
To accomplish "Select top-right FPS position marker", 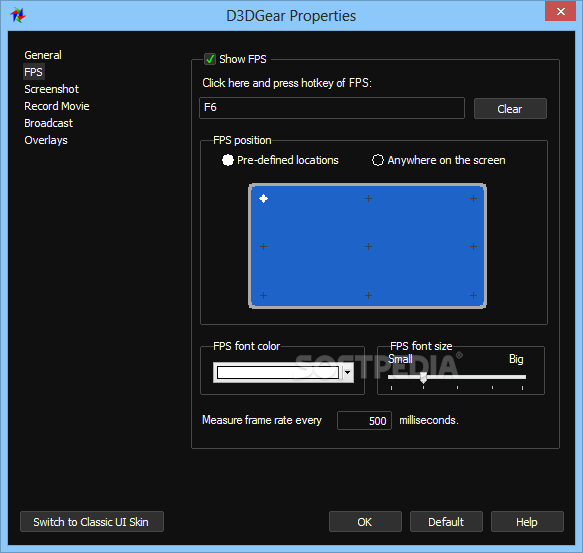I will 473,199.
